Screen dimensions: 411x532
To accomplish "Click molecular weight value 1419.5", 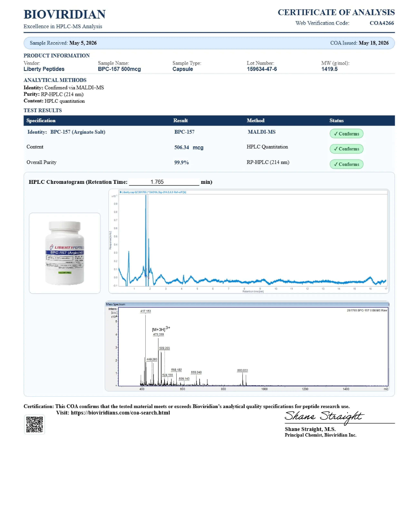I will click(x=329, y=69).
